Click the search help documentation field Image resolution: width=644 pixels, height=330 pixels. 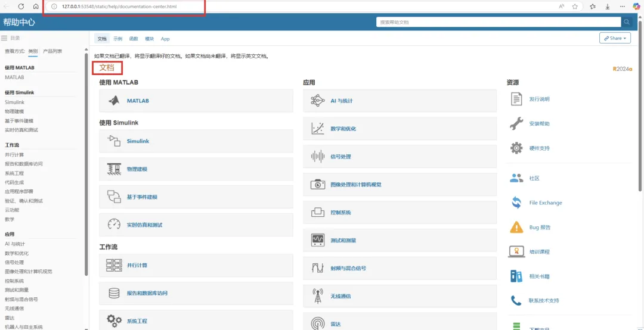pos(498,22)
